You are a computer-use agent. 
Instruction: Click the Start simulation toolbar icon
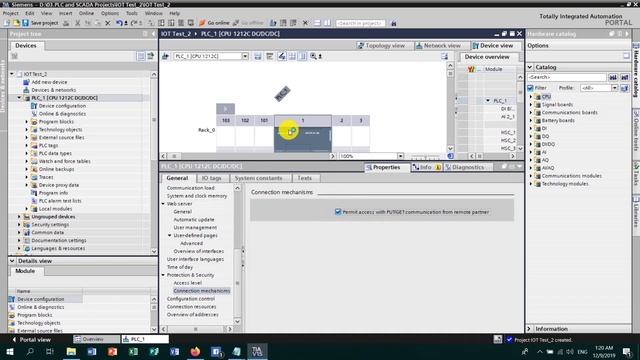181,23
